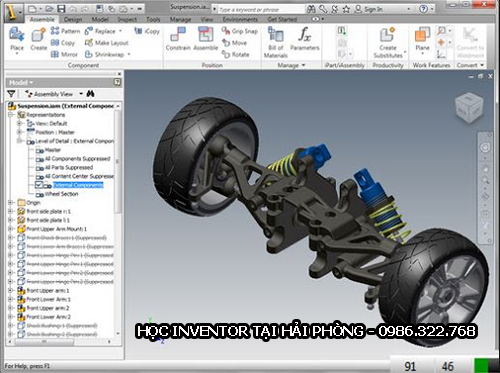The width and height of the screenshot is (500, 373).
Task: Toggle the External Components level of detail checkbox
Action: coord(39,185)
